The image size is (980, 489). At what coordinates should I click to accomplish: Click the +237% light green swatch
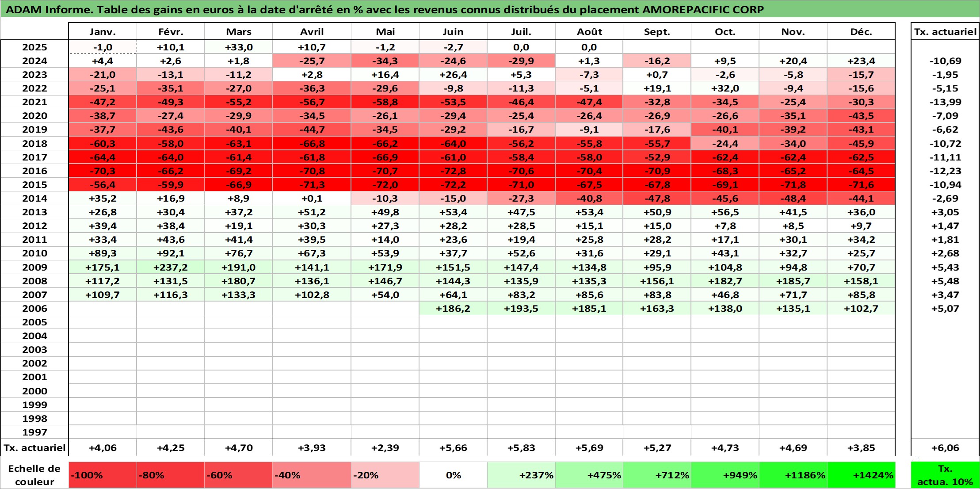pos(521,475)
